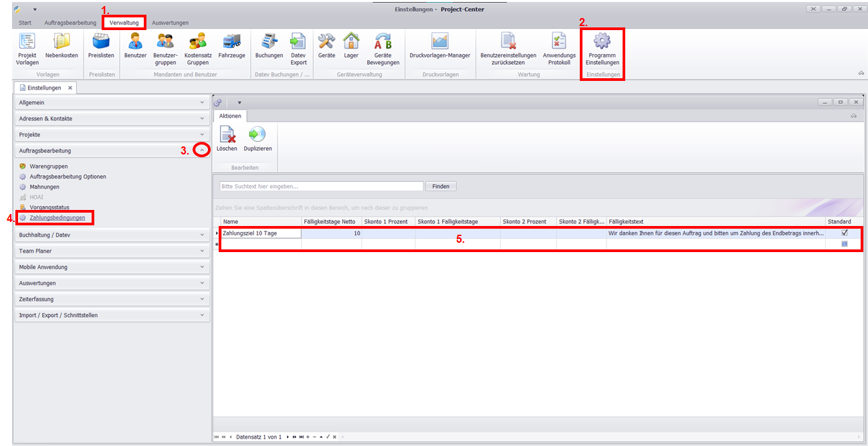Select the Fahrzeuge truck icon

point(231,41)
